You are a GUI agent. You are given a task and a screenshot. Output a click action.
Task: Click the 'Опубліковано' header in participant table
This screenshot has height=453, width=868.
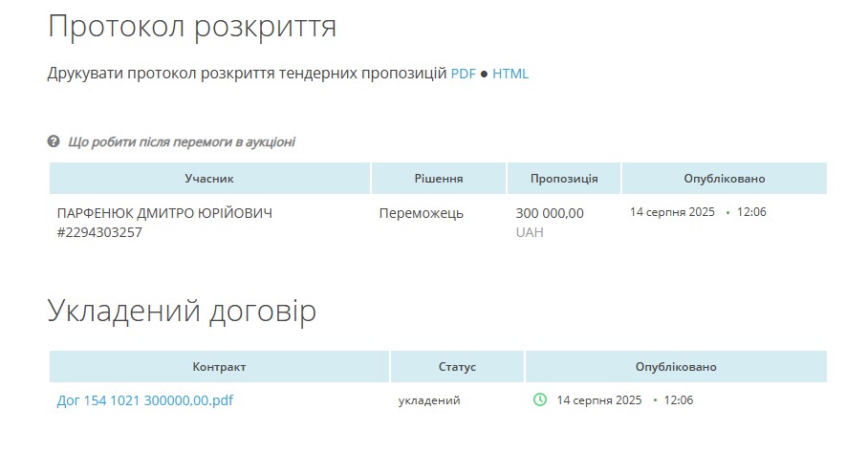pos(724,178)
